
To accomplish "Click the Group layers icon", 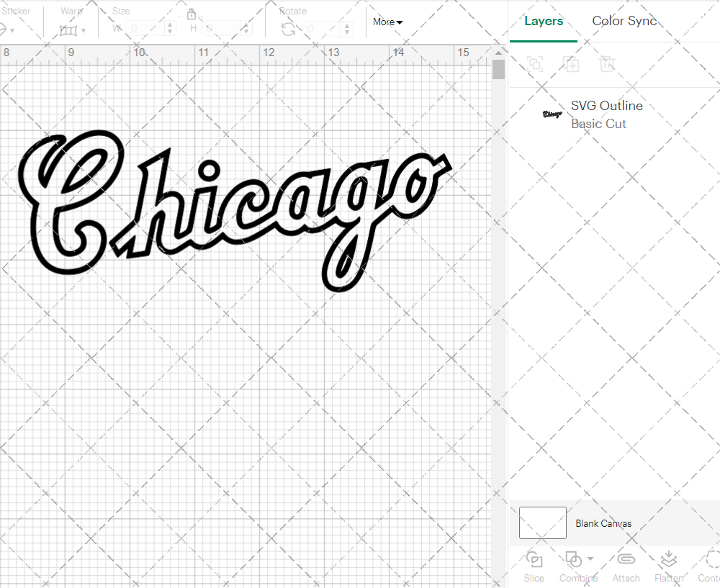I will (535, 64).
